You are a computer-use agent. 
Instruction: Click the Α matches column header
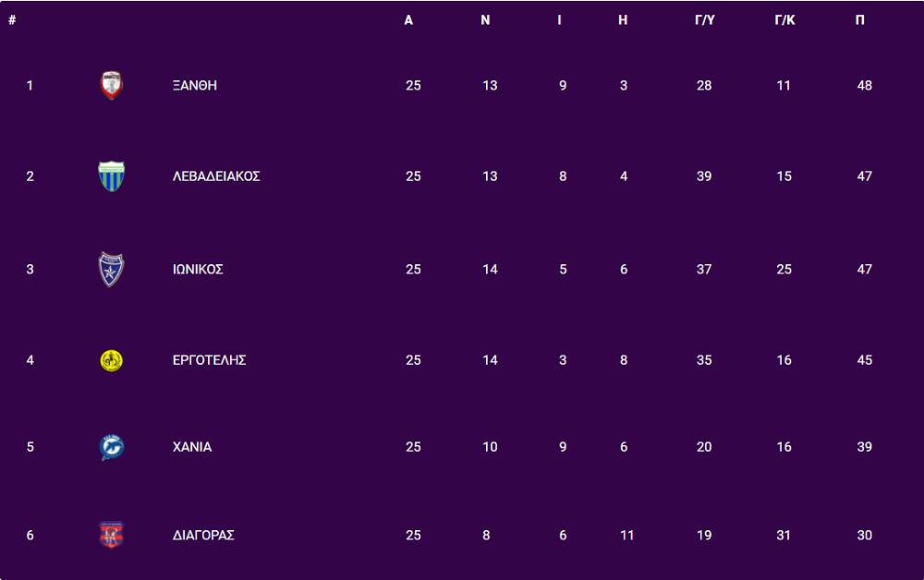point(408,20)
